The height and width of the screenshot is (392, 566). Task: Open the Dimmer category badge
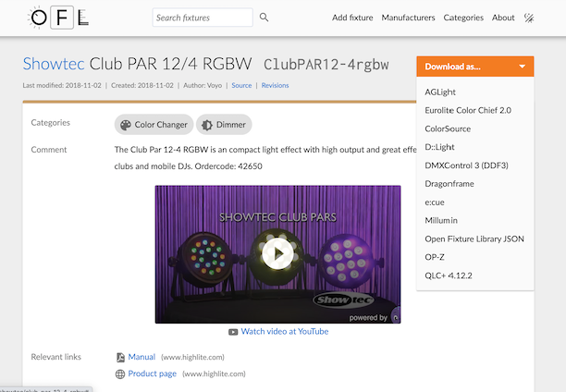pyautogui.click(x=224, y=125)
